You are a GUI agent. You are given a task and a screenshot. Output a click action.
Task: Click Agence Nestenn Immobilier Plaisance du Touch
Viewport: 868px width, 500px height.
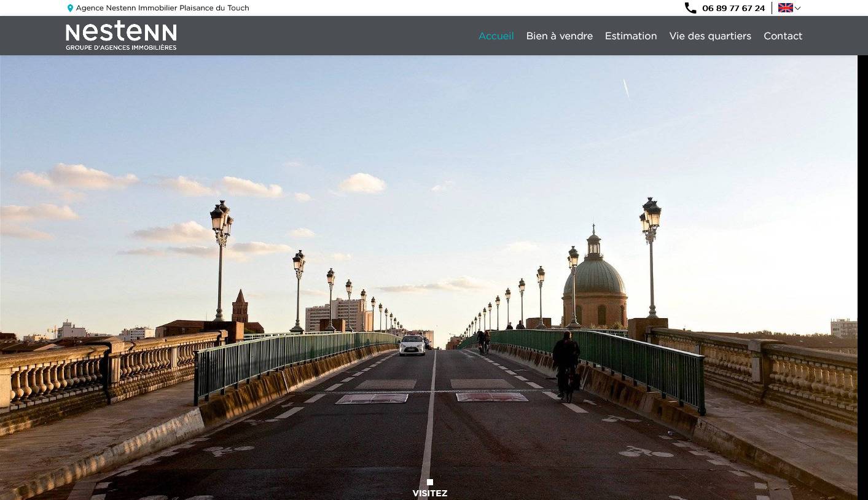[x=163, y=8]
